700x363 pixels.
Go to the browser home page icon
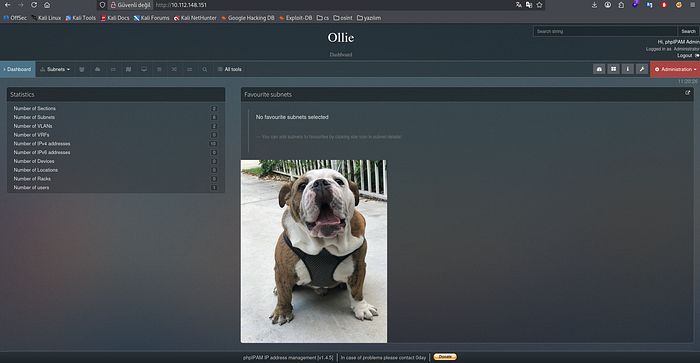[x=47, y=5]
